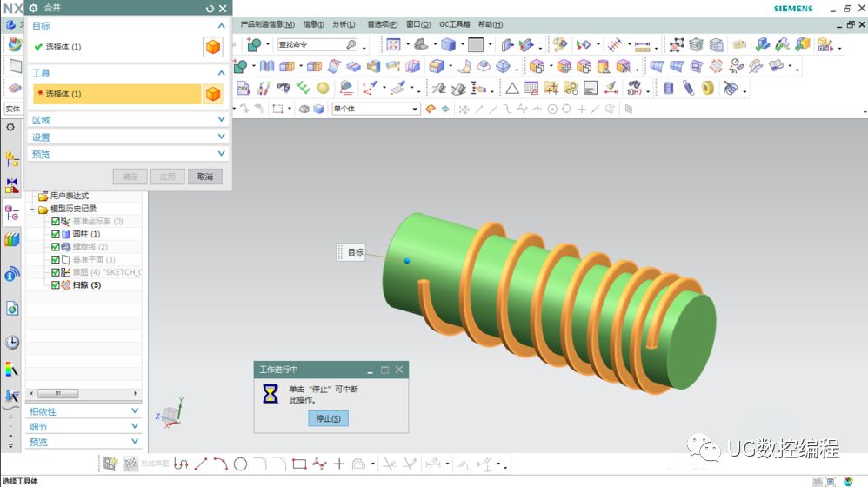868x487 pixels.
Task: Click the tool body selection cube icon
Action: coord(213,94)
